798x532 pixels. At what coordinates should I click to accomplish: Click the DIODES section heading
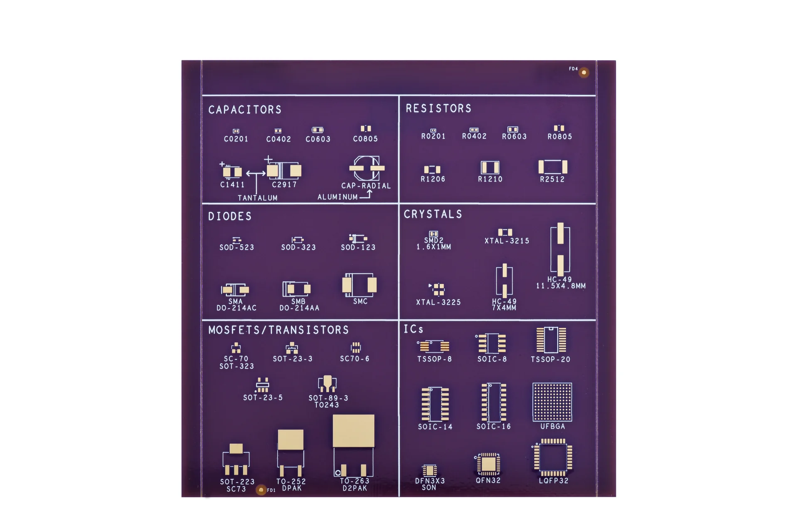coord(230,216)
